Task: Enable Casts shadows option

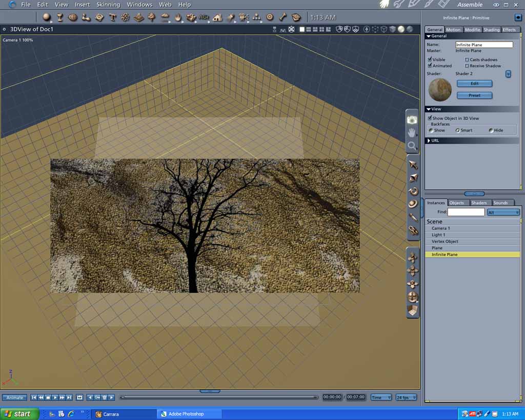Action: 467,59
